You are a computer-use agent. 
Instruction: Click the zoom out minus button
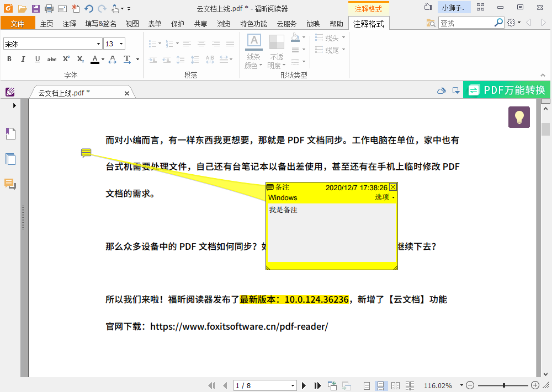click(470, 385)
